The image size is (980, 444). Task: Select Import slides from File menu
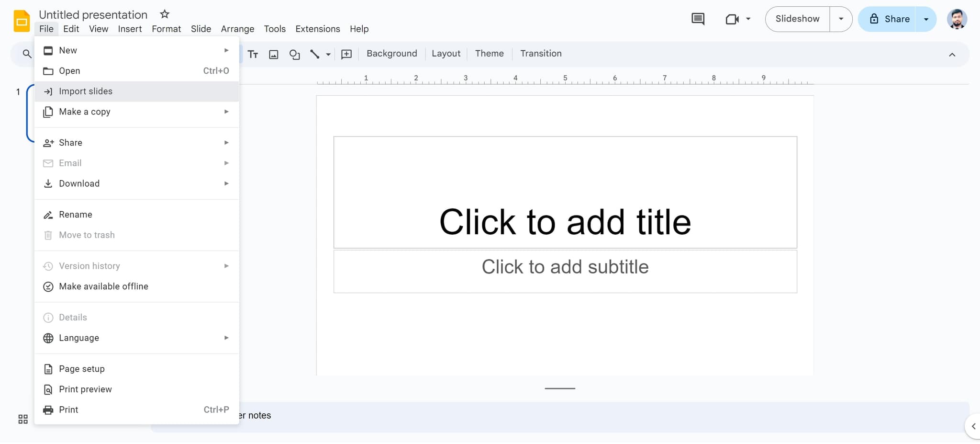point(86,91)
